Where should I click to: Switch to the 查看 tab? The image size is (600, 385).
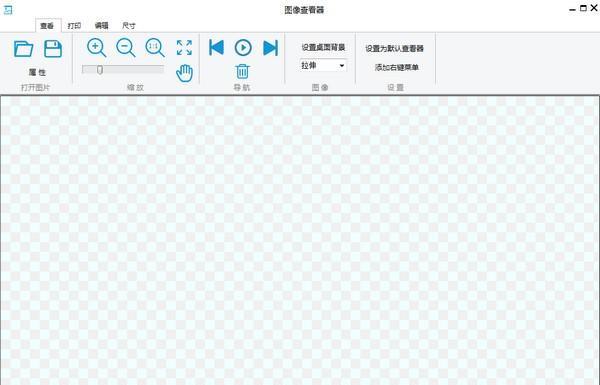(48, 26)
